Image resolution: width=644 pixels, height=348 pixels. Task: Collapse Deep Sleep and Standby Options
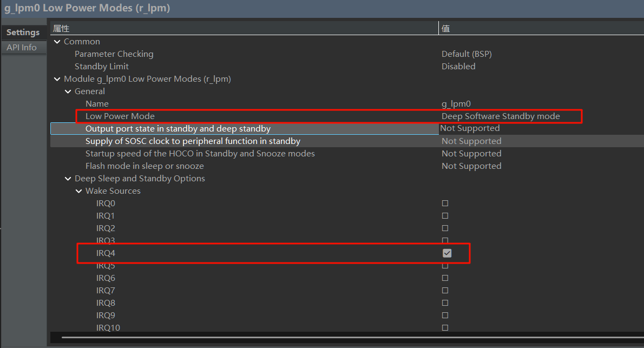pos(68,178)
